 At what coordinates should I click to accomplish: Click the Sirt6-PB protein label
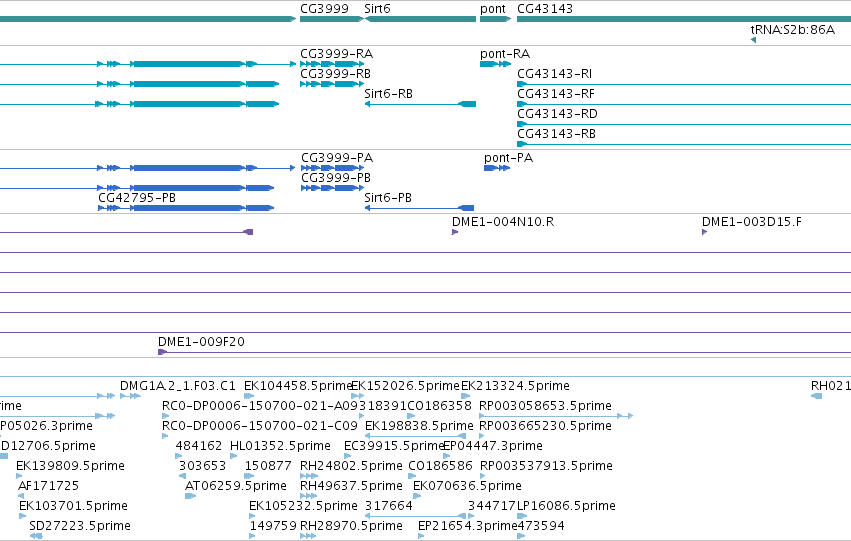[388, 198]
